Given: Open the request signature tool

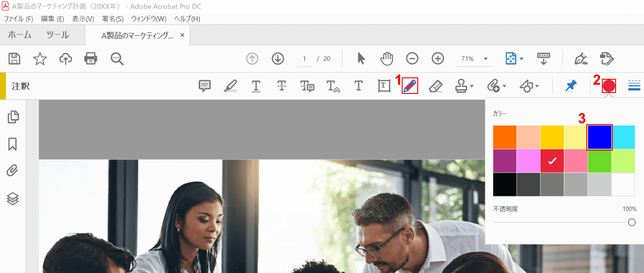Looking at the screenshot, I should 607,59.
